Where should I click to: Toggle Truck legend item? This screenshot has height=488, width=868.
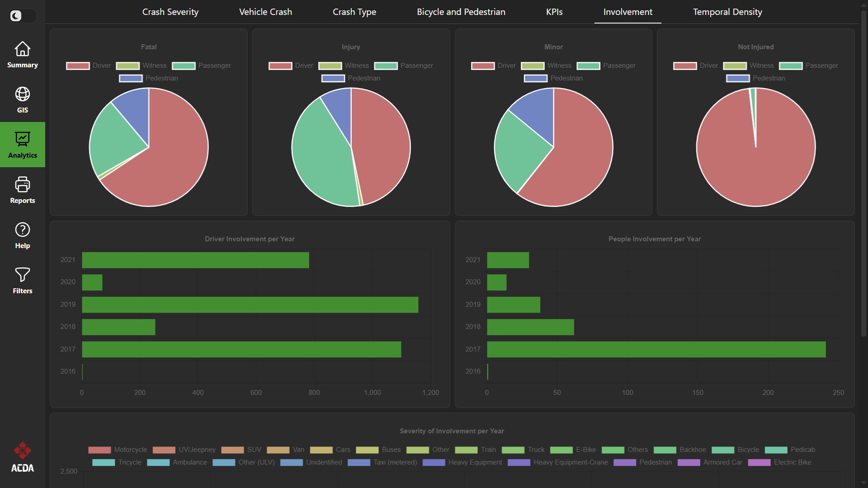(523, 450)
